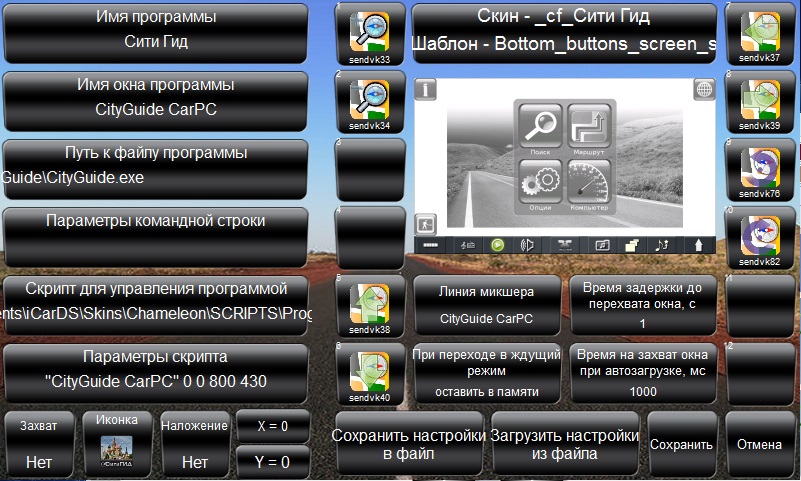Click satellite icon in the preview toolbar
Image resolution: width=801 pixels, height=481 pixels.
click(x=564, y=246)
